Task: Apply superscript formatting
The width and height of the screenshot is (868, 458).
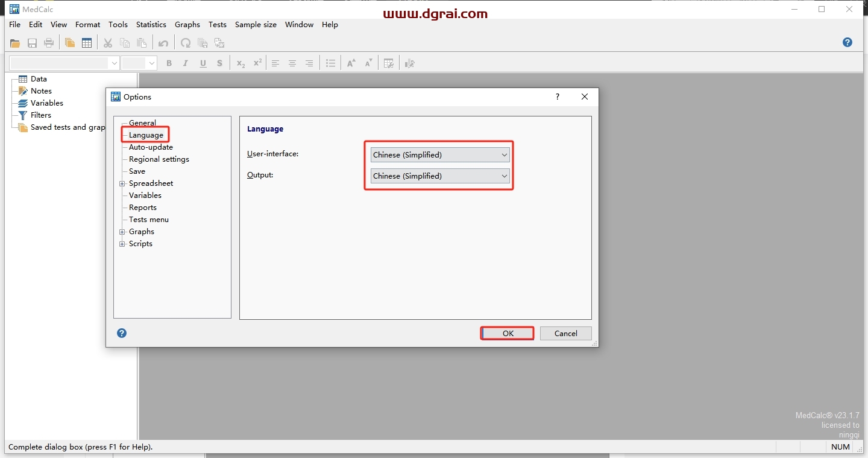Action: [x=257, y=63]
